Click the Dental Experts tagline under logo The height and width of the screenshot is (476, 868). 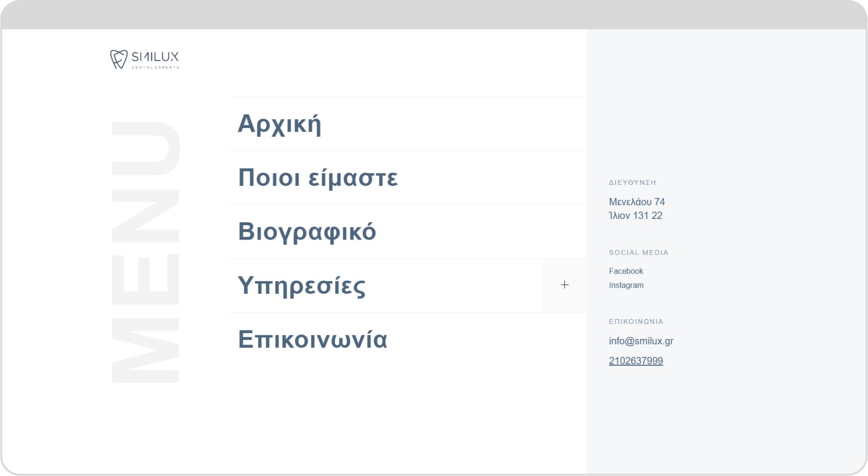click(x=155, y=67)
